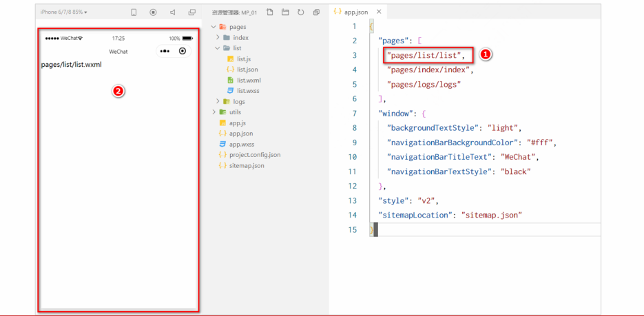The width and height of the screenshot is (644, 316).
Task: Click the collapse all icon in explorer header
Action: [x=316, y=12]
